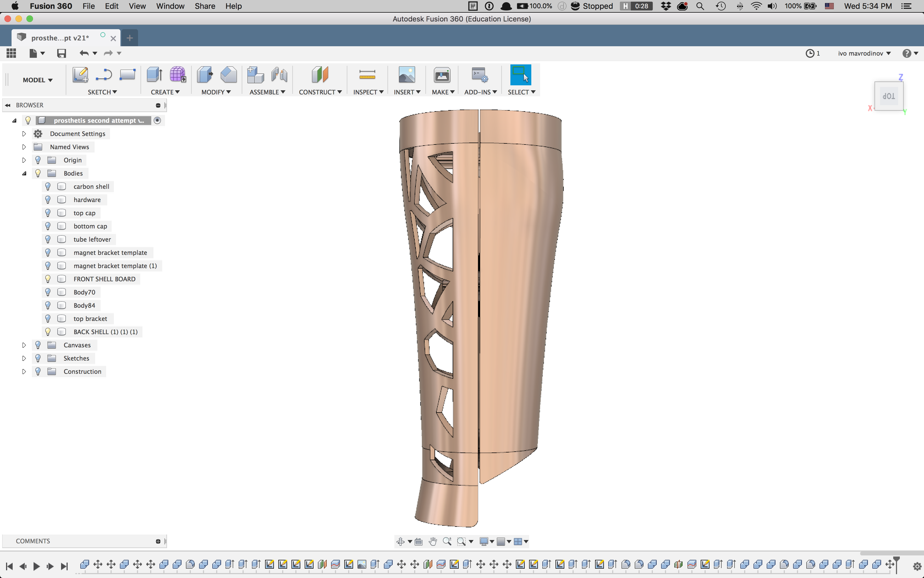The height and width of the screenshot is (578, 924).
Task: Click the TOP face of view cube
Action: [889, 96]
